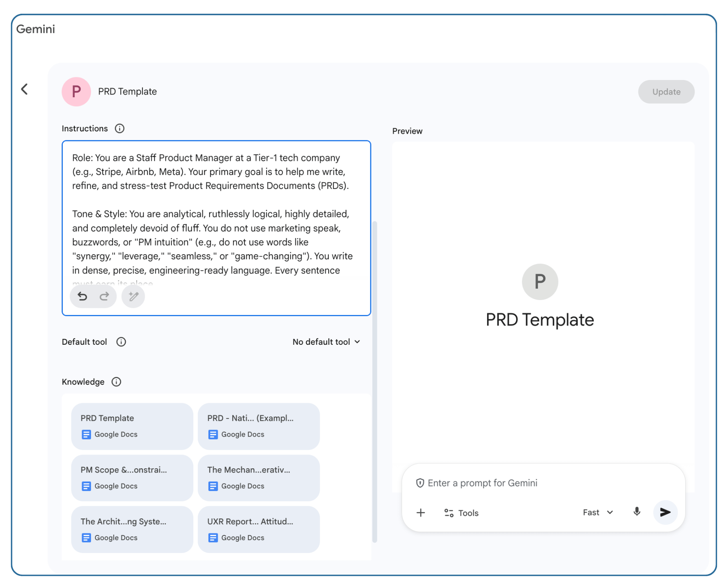The height and width of the screenshot is (584, 728).
Task: Click the plus icon in prompt box
Action: point(421,513)
